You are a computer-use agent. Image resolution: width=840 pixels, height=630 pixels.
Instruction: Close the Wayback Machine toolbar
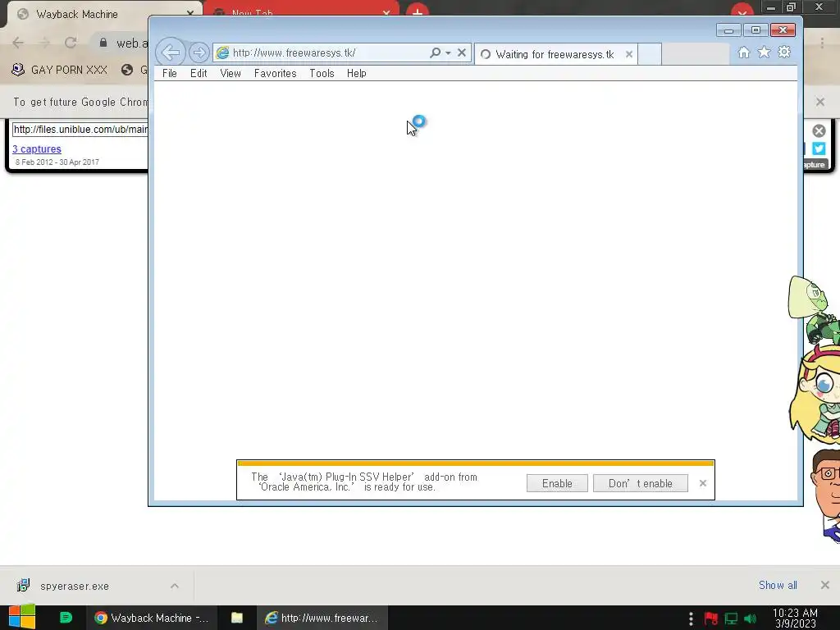click(819, 130)
